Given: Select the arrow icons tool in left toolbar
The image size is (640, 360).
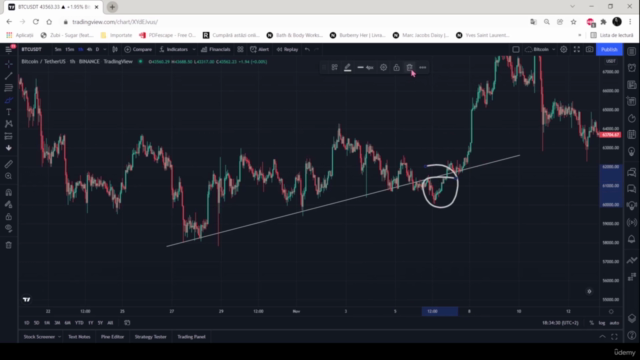Looking at the screenshot, I should point(9,148).
